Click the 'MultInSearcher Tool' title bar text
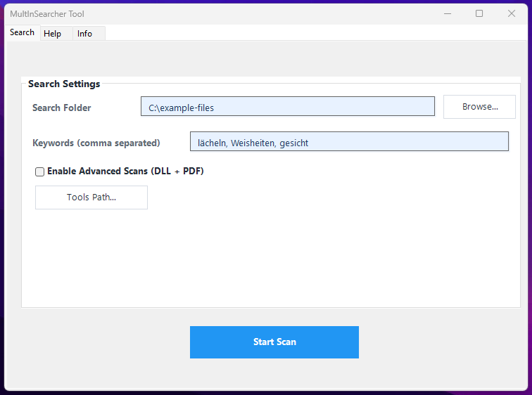 pyautogui.click(x=47, y=14)
